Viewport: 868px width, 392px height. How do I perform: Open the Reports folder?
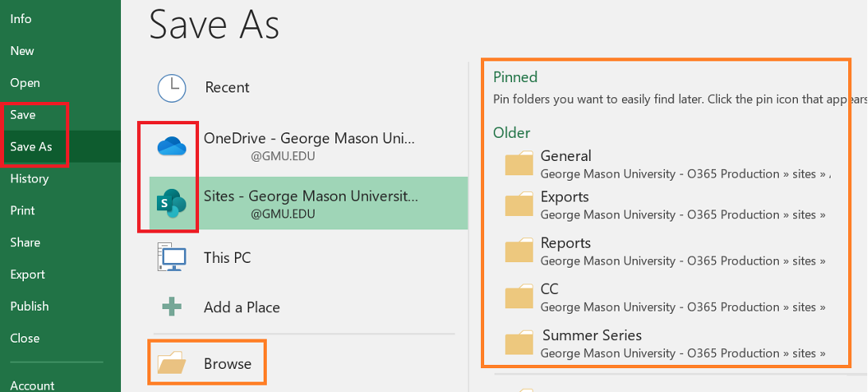[x=565, y=243]
